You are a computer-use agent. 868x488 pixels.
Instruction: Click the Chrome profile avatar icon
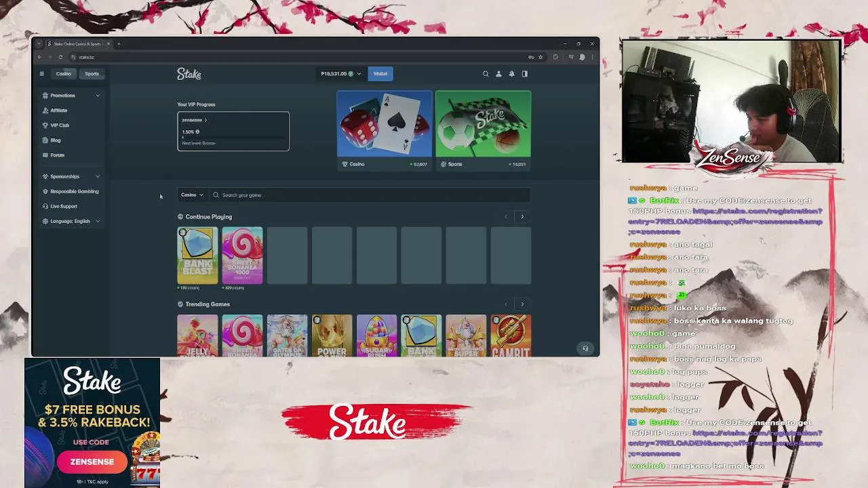[582, 57]
